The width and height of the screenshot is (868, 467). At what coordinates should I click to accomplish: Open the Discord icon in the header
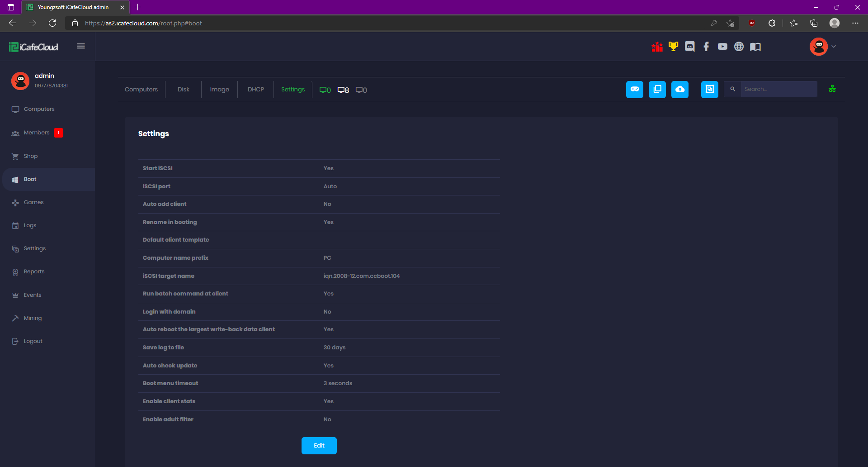[x=689, y=46]
